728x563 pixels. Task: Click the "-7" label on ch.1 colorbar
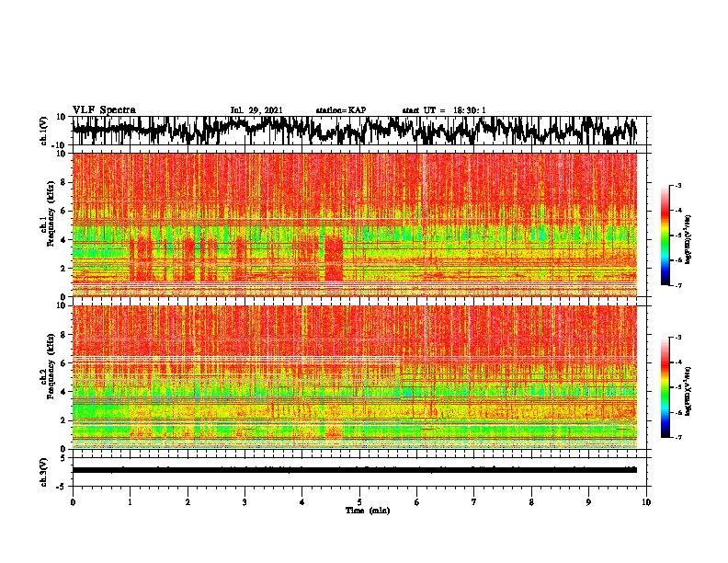pyautogui.click(x=678, y=285)
